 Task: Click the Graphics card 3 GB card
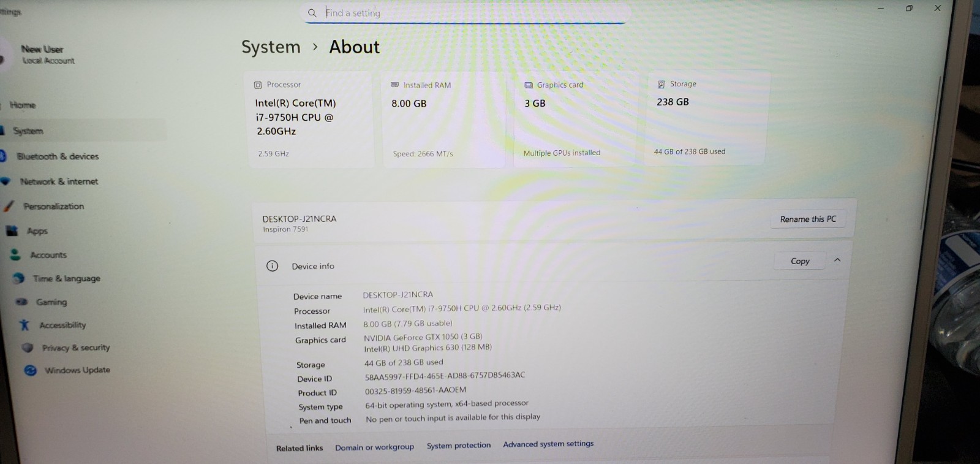(x=576, y=119)
